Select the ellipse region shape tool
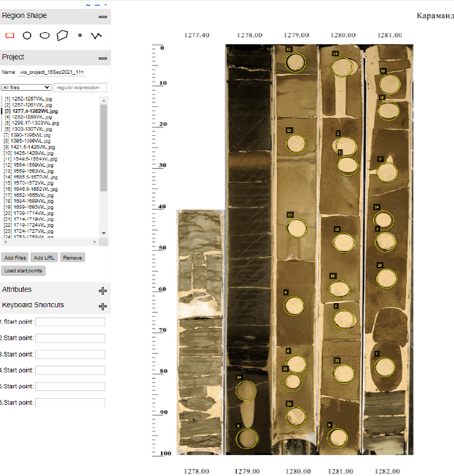454x476 pixels. [45, 34]
